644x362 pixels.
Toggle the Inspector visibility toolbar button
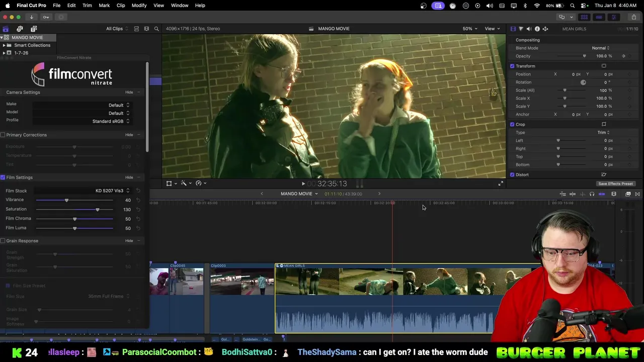click(x=613, y=17)
